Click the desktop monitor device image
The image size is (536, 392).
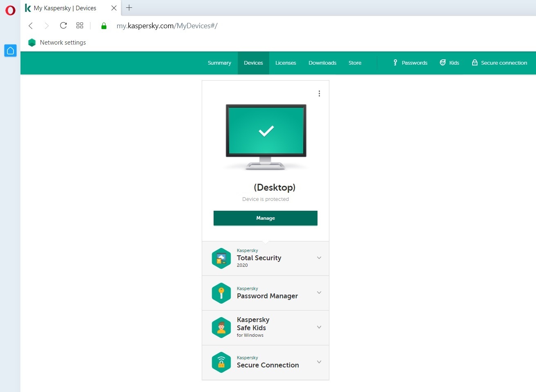coord(266,137)
